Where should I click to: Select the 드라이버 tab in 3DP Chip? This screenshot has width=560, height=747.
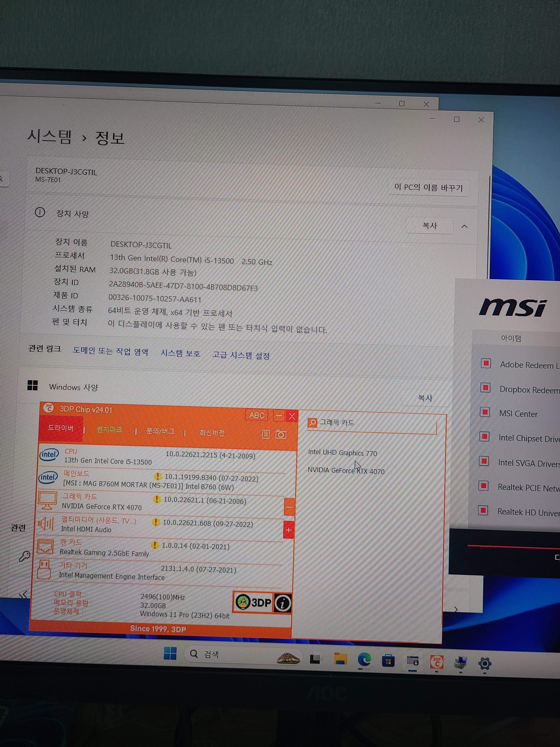click(61, 428)
